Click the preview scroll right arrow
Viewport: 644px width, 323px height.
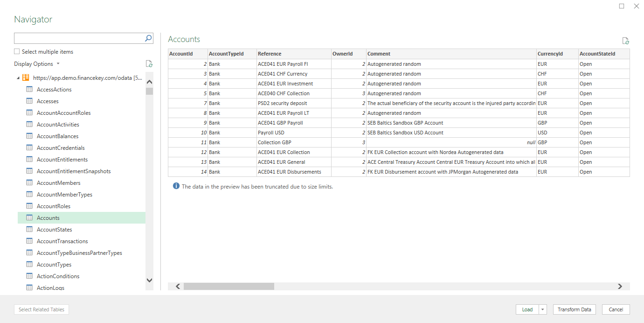click(x=620, y=286)
